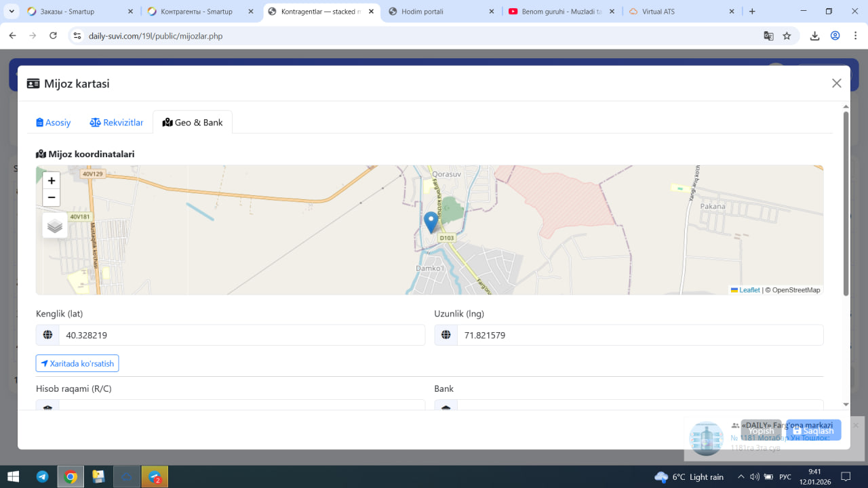Screen dimensions: 868x488
Task: Open the clock and calendar flyout
Action: pos(814,476)
